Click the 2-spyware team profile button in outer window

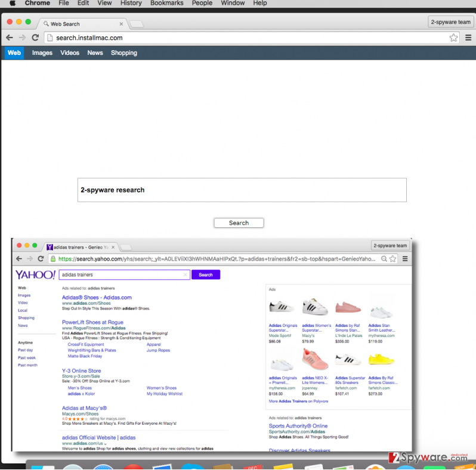click(x=450, y=22)
